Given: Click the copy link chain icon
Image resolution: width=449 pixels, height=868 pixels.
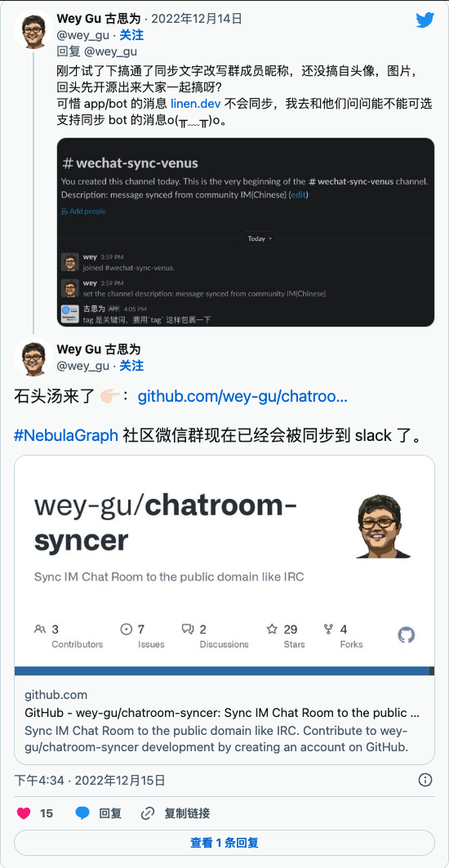Looking at the screenshot, I should pyautogui.click(x=147, y=813).
